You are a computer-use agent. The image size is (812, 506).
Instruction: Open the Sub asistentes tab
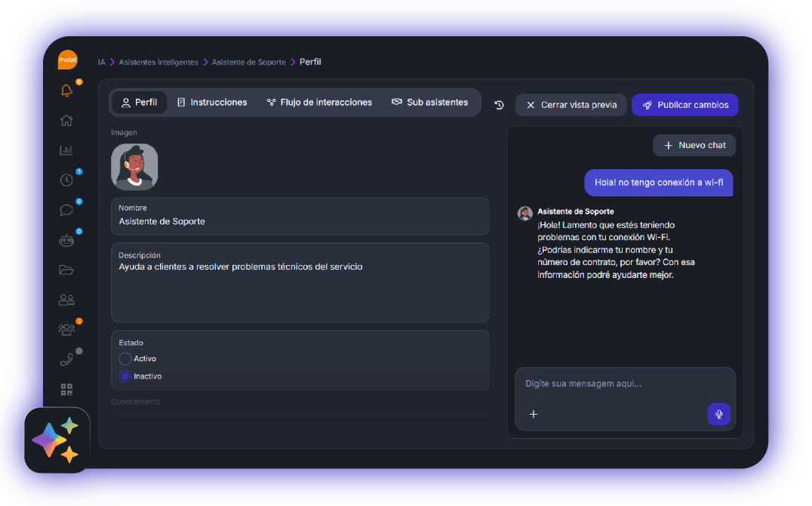[430, 103]
